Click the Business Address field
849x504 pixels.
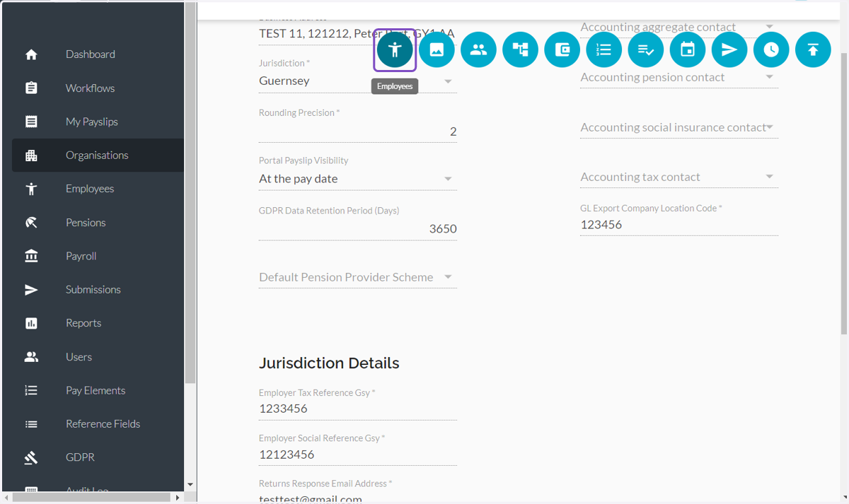[357, 33]
